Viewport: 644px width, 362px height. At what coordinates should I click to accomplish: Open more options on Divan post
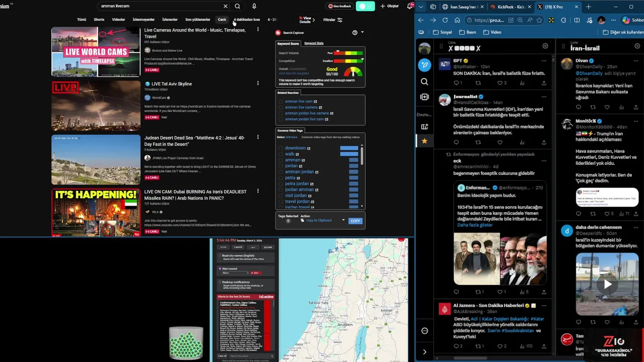(636, 60)
